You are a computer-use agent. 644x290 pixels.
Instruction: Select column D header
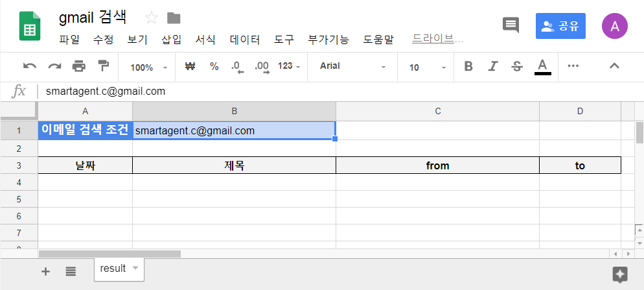click(x=580, y=111)
